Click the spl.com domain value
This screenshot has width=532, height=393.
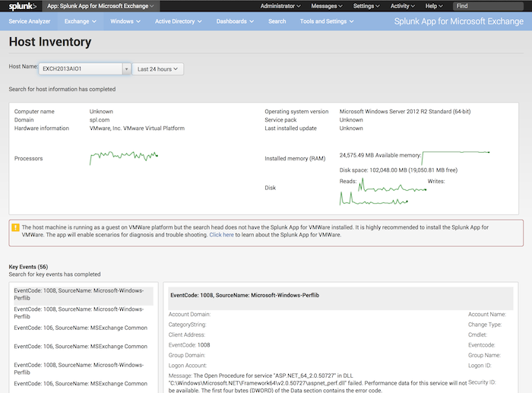point(100,120)
